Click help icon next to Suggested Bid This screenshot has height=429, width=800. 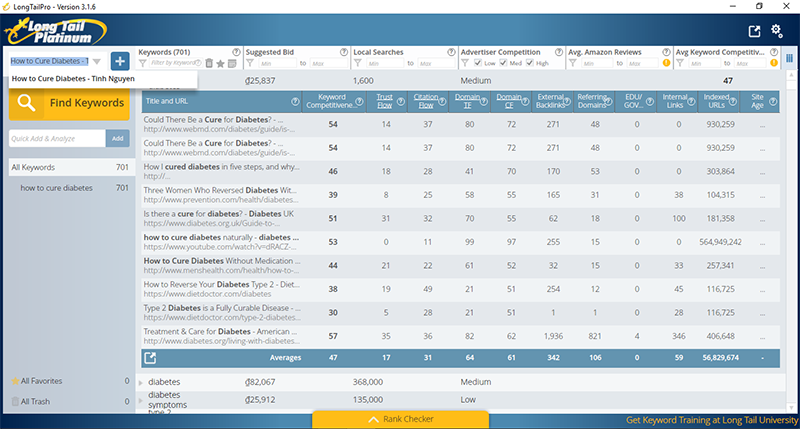(343, 52)
